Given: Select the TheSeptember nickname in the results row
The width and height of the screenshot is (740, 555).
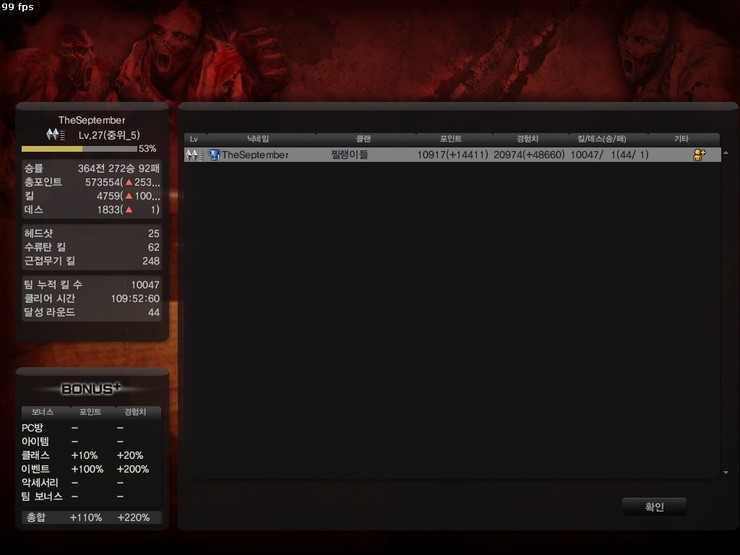Looking at the screenshot, I should (x=255, y=155).
